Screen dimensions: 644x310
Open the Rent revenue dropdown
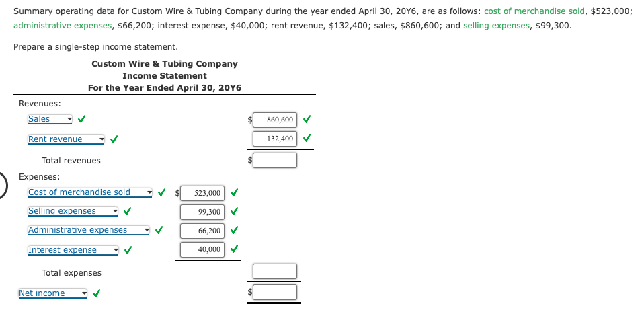click(67, 139)
